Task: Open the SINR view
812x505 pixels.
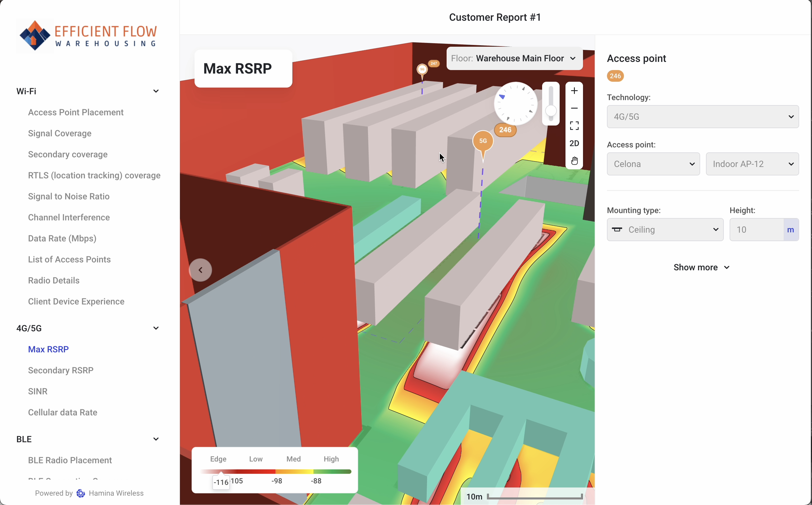Action: [x=38, y=391]
